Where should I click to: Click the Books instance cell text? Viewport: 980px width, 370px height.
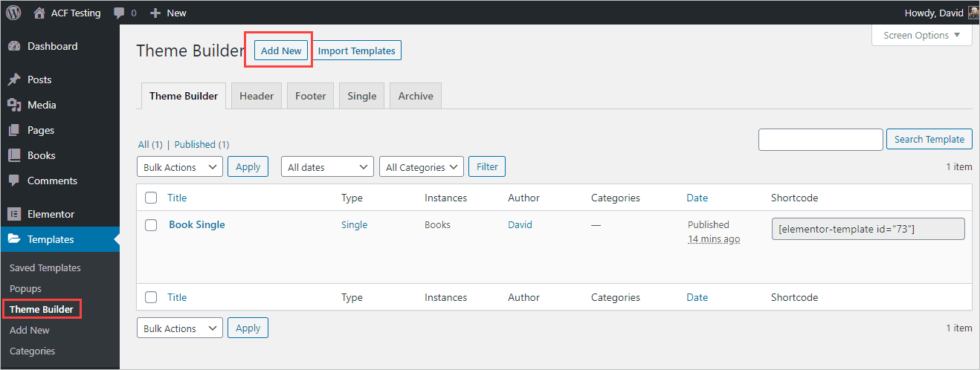click(437, 224)
